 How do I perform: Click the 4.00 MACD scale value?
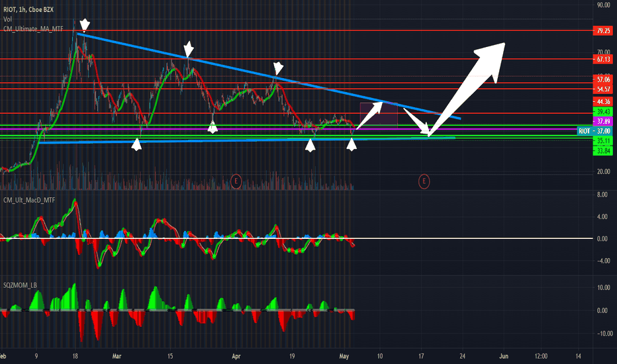(602, 217)
